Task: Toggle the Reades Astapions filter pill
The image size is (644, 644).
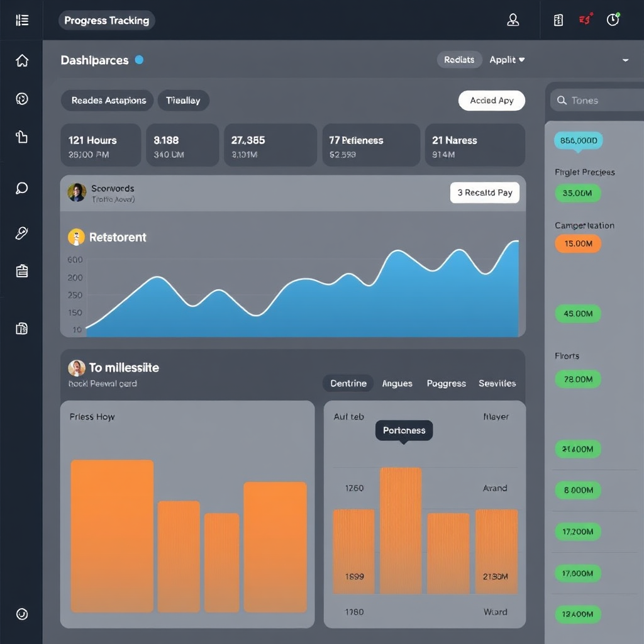Action: [x=108, y=101]
